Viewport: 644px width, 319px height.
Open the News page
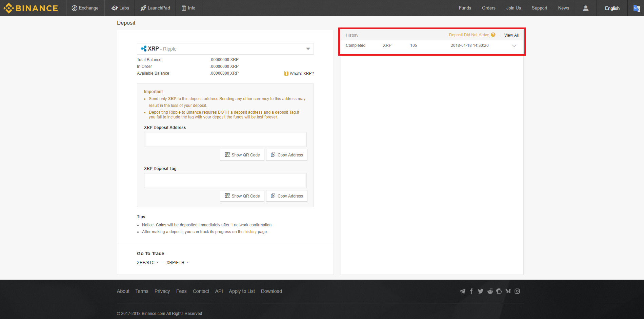pos(564,8)
